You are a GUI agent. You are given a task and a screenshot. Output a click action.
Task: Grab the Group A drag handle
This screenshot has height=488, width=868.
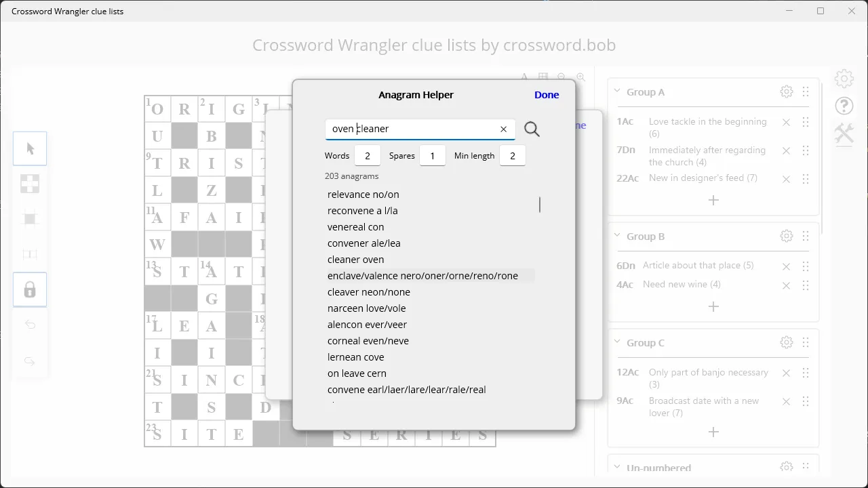[806, 91]
